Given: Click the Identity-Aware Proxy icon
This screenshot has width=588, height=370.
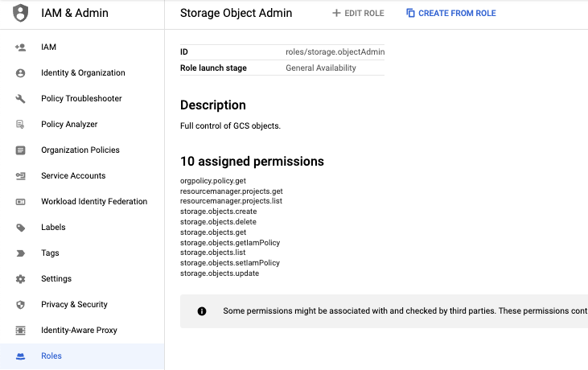Looking at the screenshot, I should pyautogui.click(x=21, y=331).
